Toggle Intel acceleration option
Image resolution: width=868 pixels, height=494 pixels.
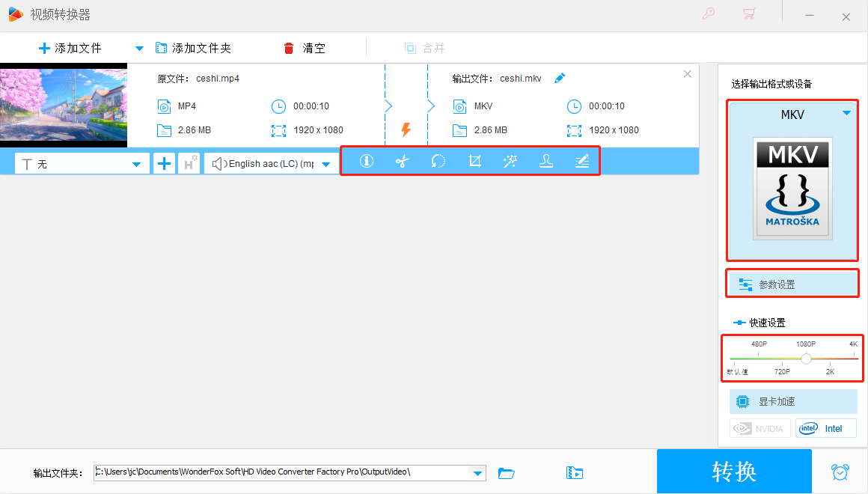tap(826, 429)
